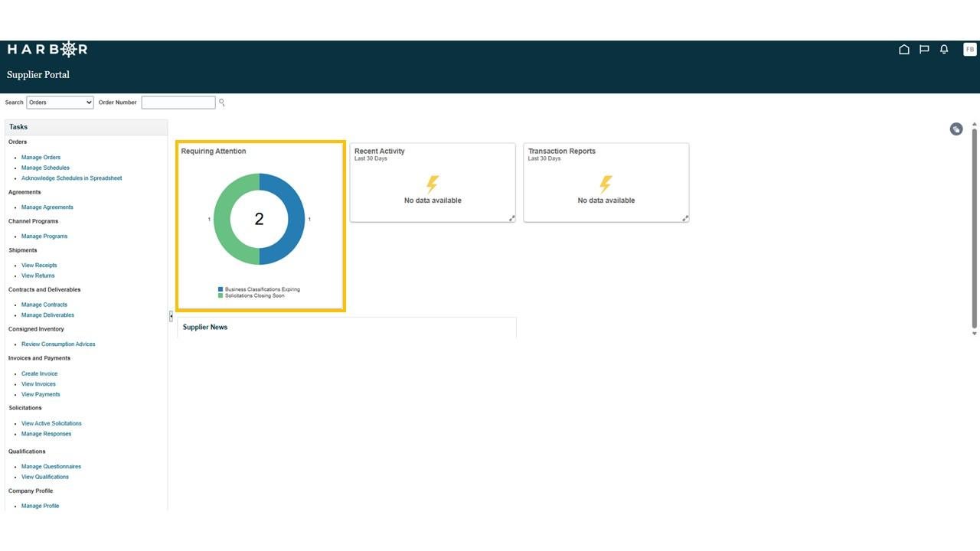
Task: Open Manage Schedules link
Action: (x=45, y=168)
